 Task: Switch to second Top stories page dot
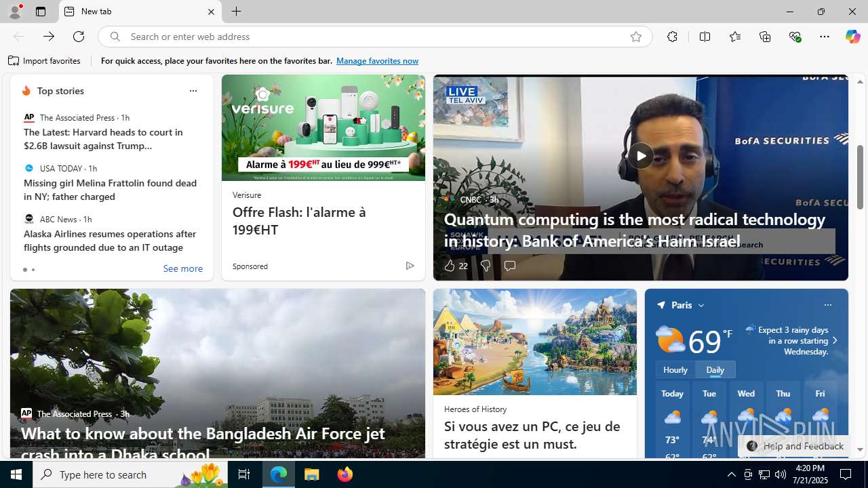click(33, 270)
